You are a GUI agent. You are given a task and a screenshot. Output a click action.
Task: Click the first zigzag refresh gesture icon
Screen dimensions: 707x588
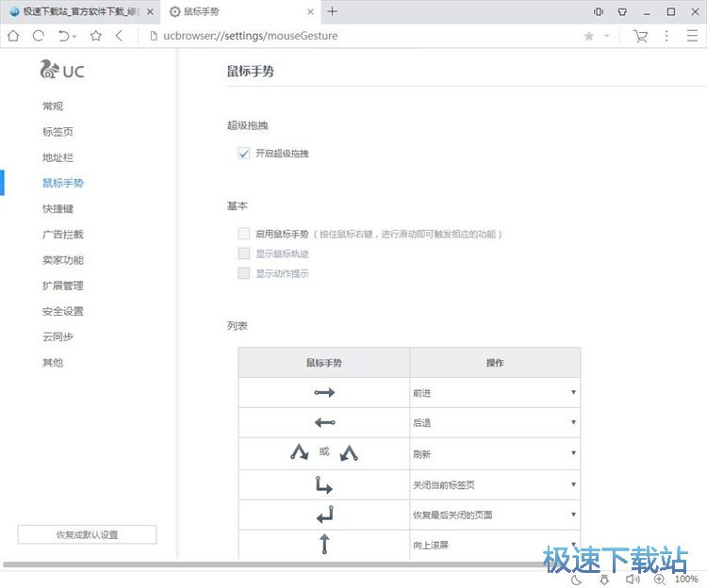coord(300,452)
